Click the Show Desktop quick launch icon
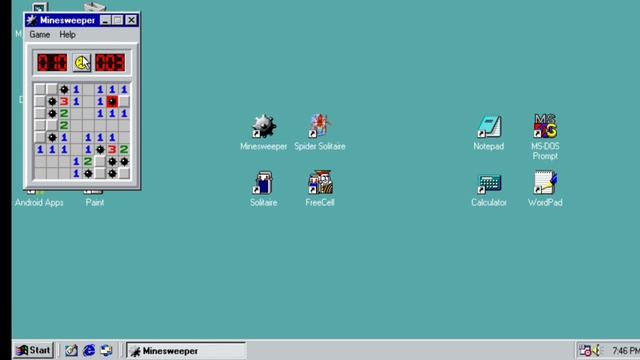Viewport: 640px width, 360px height. (71, 350)
